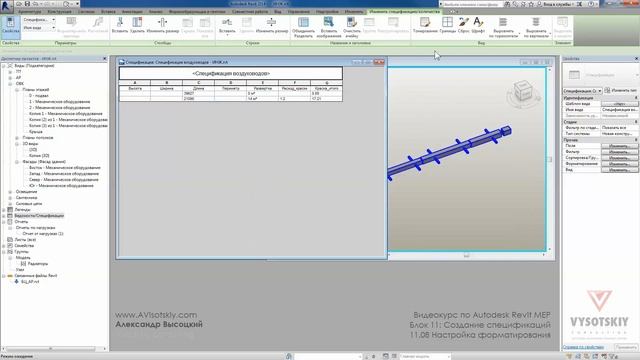Viewport: 640px width, 360px height.
Task: Click the search field in title bar
Action: (471, 4)
